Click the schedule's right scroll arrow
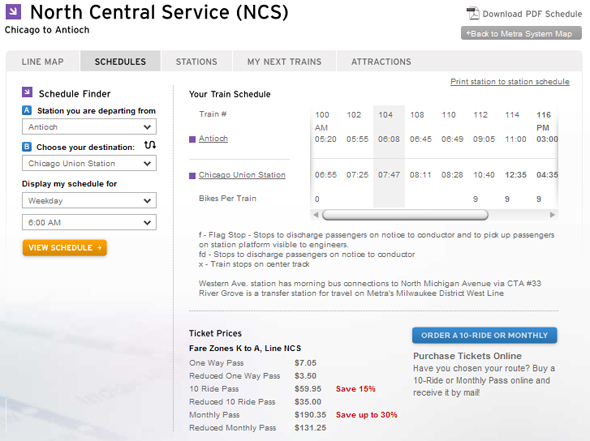The image size is (590, 441). (552, 215)
